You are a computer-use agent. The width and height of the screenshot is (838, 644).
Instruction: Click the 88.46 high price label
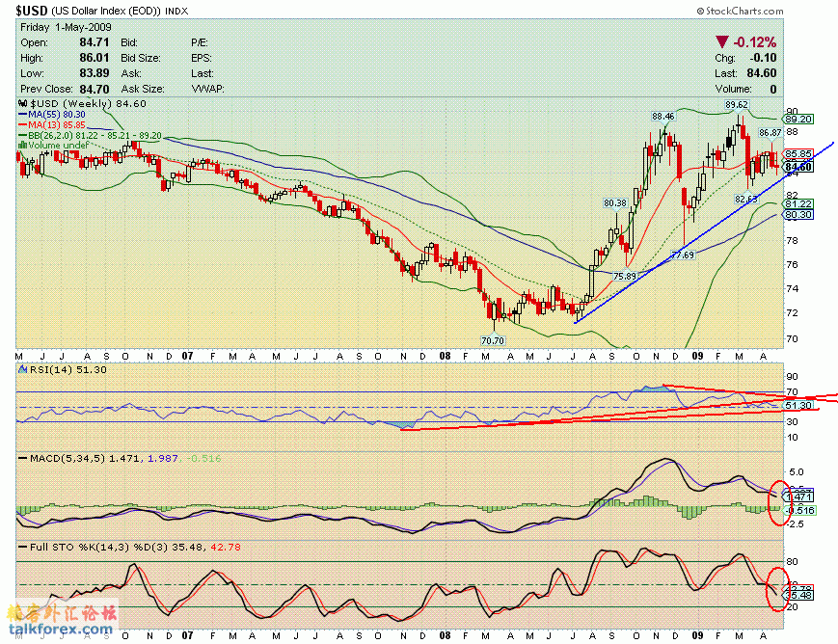click(662, 116)
